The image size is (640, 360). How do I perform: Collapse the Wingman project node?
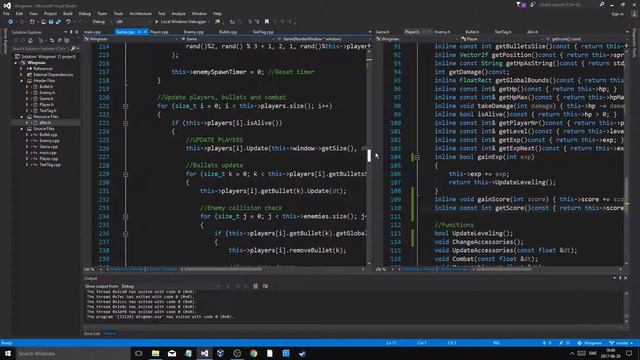coord(16,63)
